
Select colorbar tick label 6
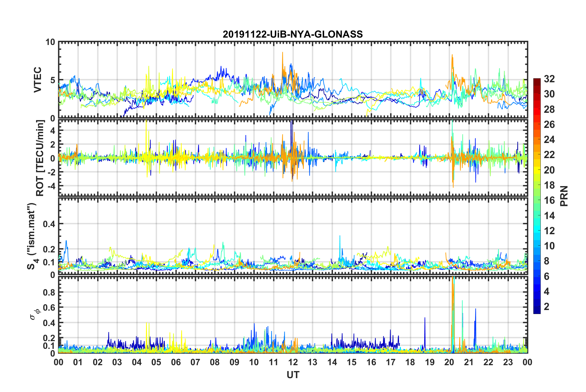(x=546, y=276)
